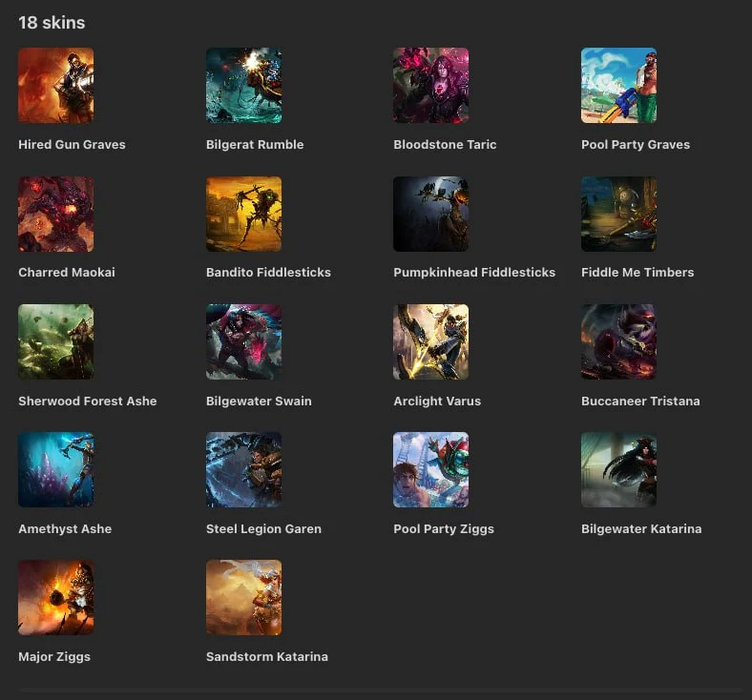
Task: Open the Bilgewater Katarina skin image
Action: [x=619, y=469]
